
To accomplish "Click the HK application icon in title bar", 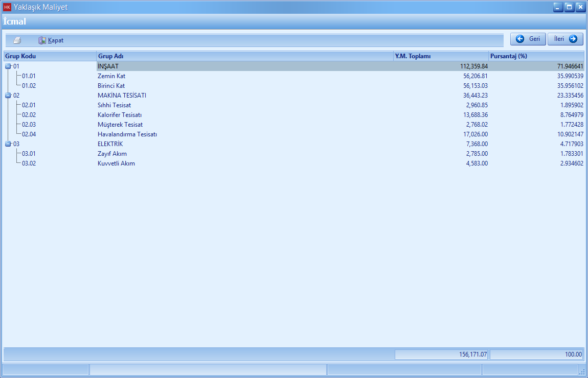I will (7, 7).
